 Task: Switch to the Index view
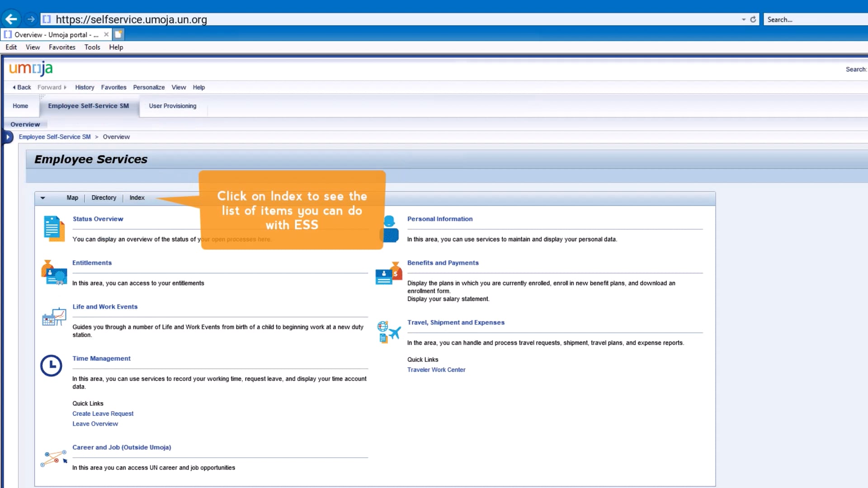pyautogui.click(x=137, y=197)
